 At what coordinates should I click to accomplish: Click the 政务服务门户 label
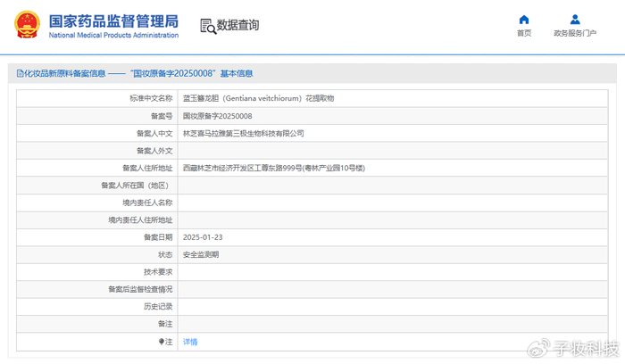coord(575,33)
